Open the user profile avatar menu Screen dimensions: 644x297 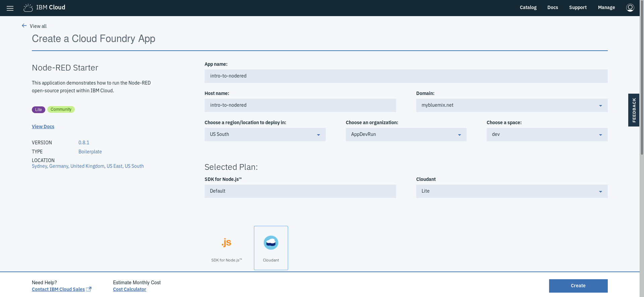630,8
